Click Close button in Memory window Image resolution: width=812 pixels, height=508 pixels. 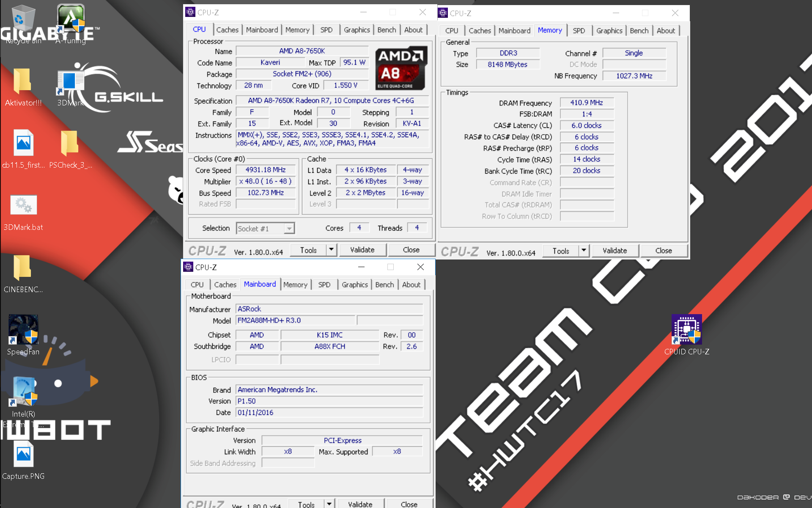(664, 251)
